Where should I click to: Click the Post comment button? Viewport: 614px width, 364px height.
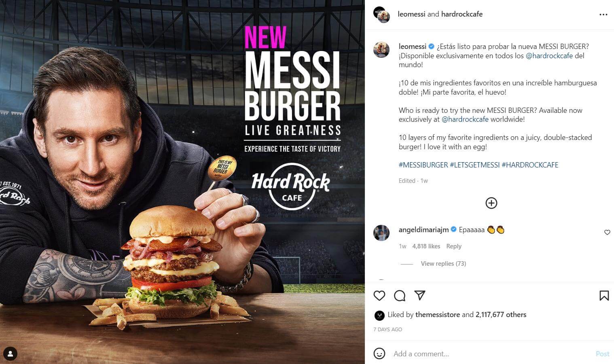pyautogui.click(x=602, y=354)
